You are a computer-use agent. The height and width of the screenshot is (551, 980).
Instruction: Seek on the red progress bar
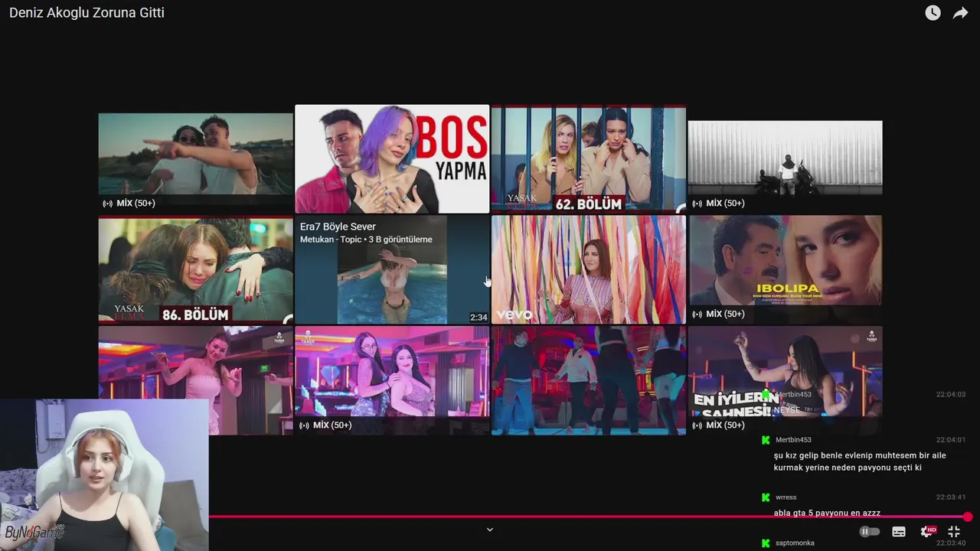[588, 517]
